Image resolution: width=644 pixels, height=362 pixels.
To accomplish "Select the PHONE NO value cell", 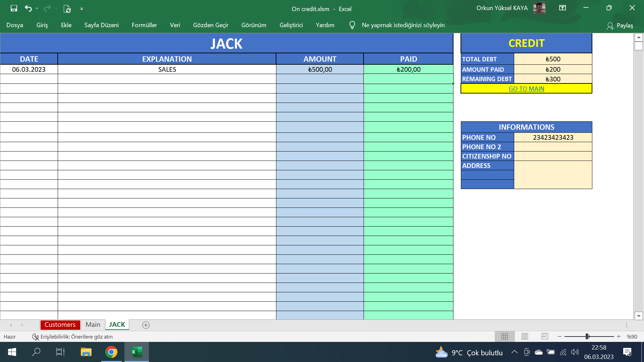I will point(553,137).
